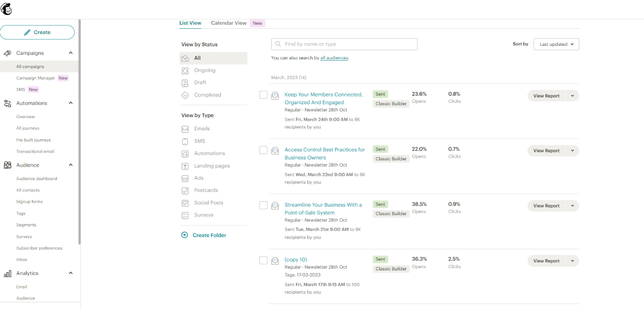
Task: Click the Postcards type icon
Action: coord(185,190)
